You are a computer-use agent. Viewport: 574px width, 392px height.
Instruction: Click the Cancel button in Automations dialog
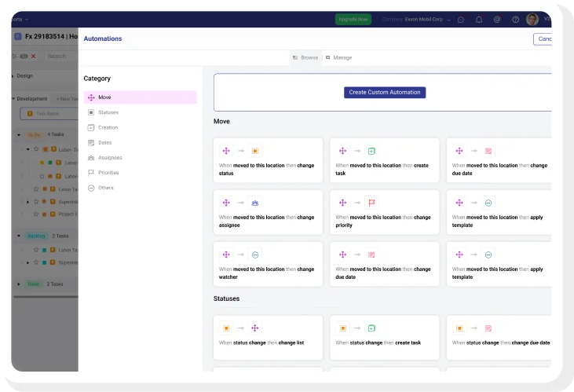click(x=543, y=38)
